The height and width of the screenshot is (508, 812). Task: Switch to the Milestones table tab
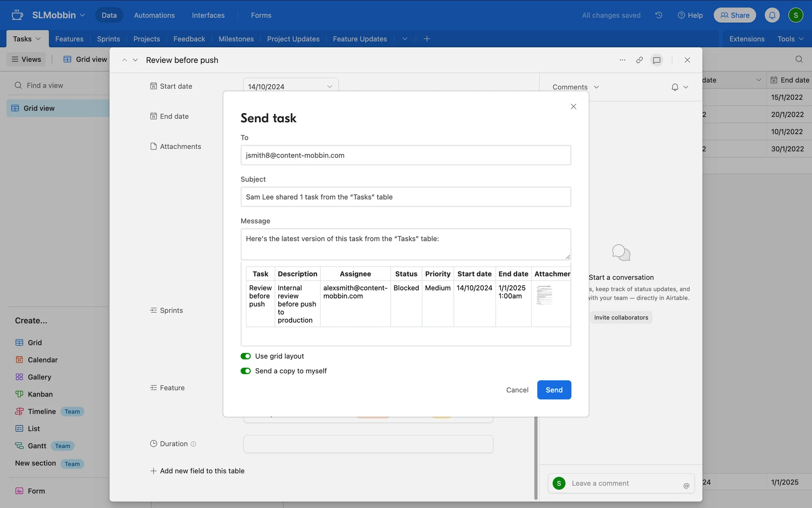236,39
